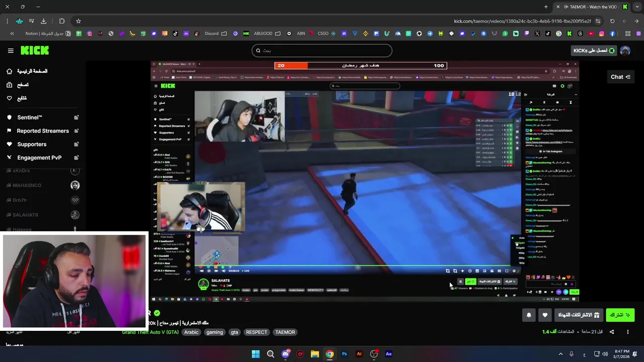Open the browser extensions puzzle icon
The image size is (644, 362).
click(62, 21)
